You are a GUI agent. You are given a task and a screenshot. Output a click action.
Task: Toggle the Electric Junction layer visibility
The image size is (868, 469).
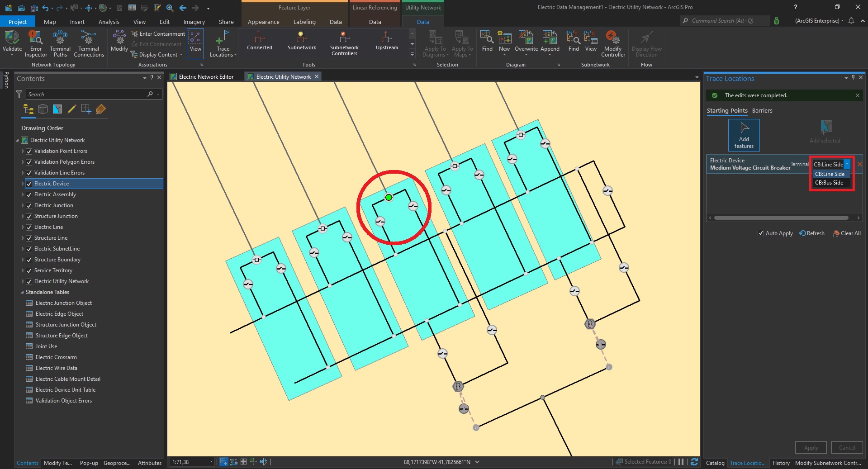(x=29, y=205)
